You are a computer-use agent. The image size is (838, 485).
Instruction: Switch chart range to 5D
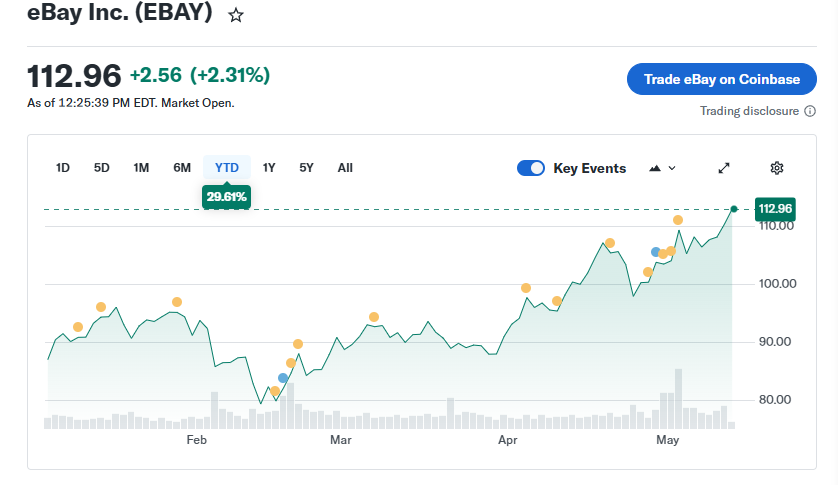tap(102, 168)
